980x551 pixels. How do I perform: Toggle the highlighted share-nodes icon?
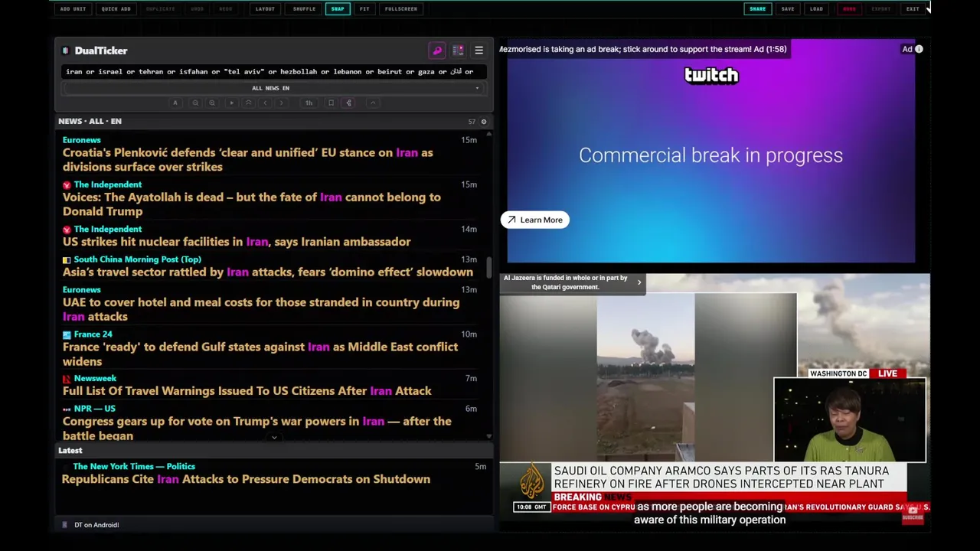click(348, 103)
